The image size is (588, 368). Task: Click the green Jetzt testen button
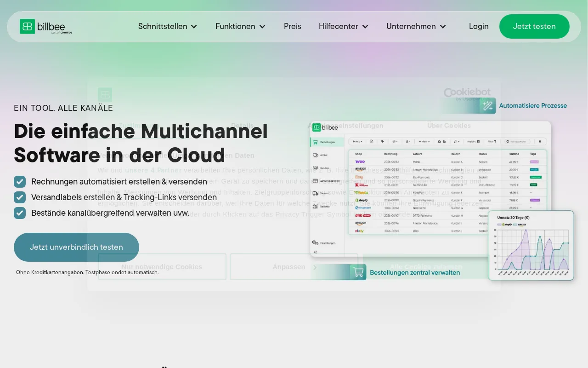point(534,26)
